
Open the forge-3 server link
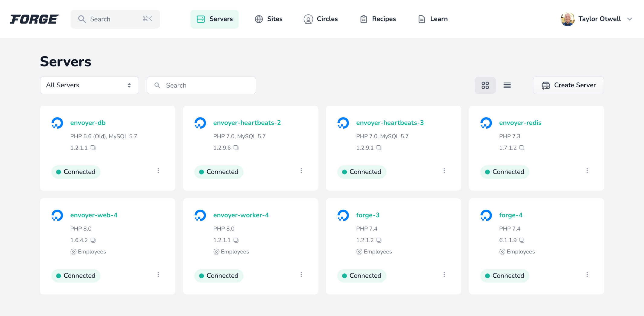[x=368, y=215]
